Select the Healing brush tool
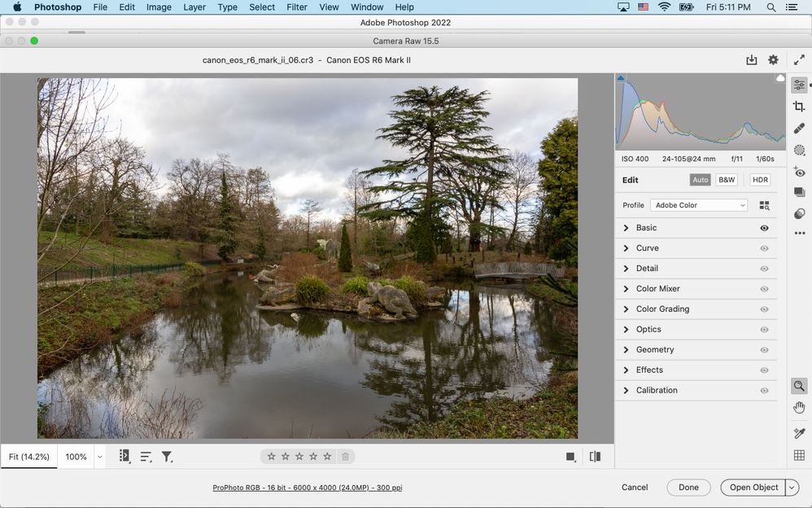Image resolution: width=812 pixels, height=508 pixels. click(799, 129)
